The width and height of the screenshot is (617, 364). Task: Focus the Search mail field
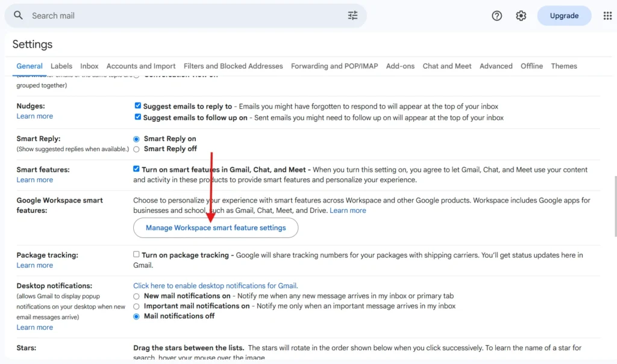[186, 16]
